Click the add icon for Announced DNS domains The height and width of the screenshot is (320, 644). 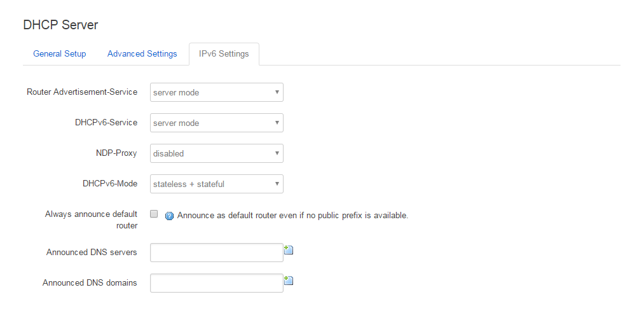(289, 281)
